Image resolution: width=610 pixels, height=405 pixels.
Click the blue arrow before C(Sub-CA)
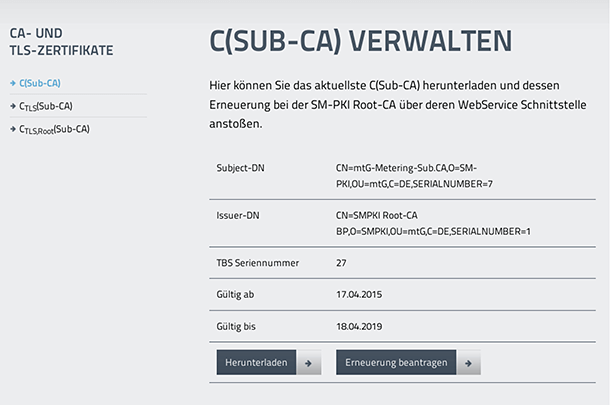(13, 83)
